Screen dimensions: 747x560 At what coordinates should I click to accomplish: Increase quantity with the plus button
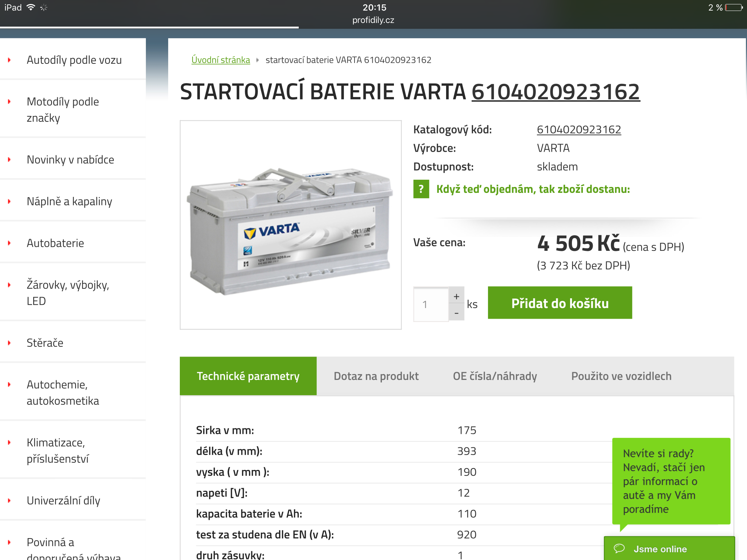(x=456, y=296)
